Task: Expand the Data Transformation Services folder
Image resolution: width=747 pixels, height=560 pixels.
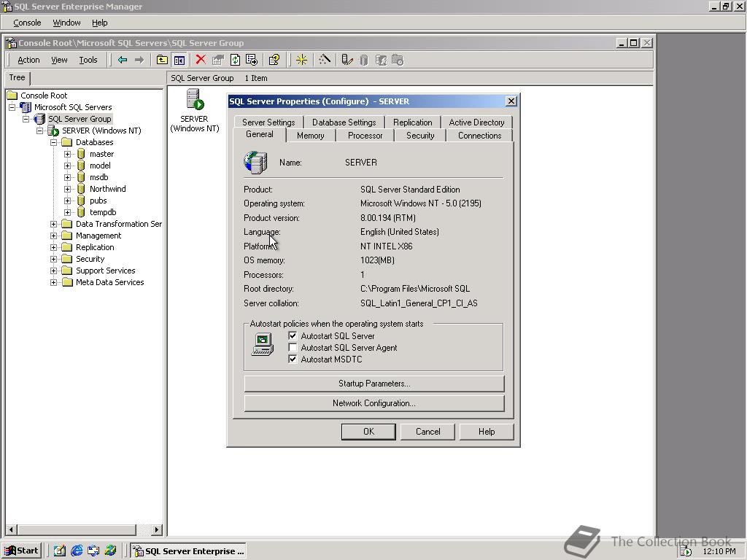Action: pyautogui.click(x=54, y=224)
